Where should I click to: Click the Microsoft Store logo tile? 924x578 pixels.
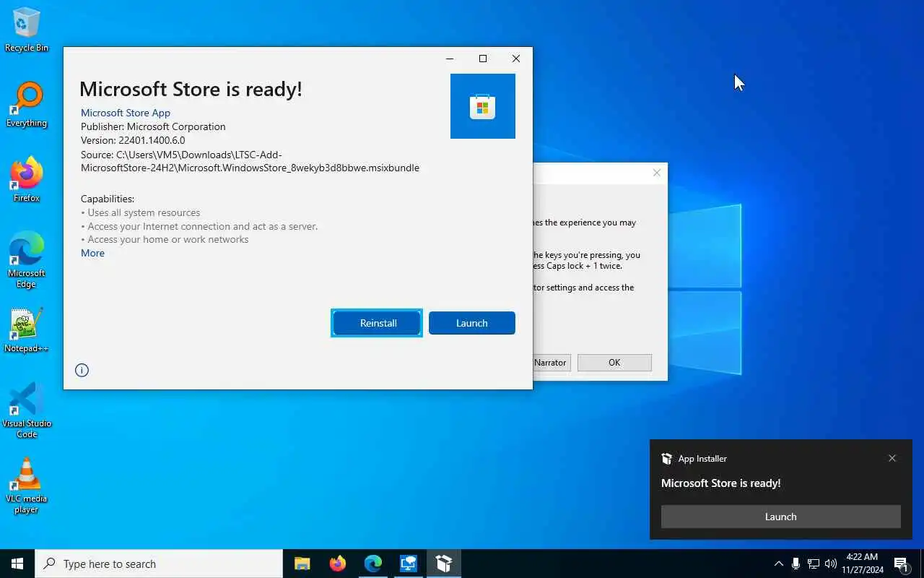coord(483,106)
